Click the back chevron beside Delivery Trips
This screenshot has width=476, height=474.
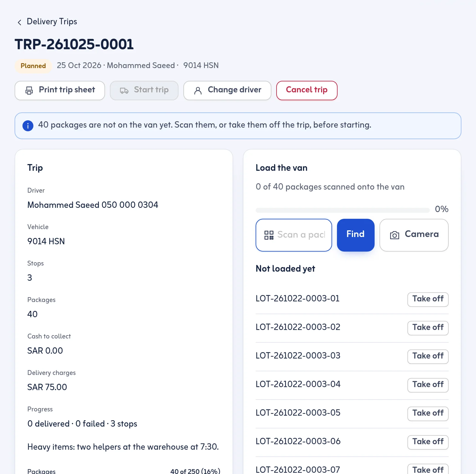click(x=19, y=22)
